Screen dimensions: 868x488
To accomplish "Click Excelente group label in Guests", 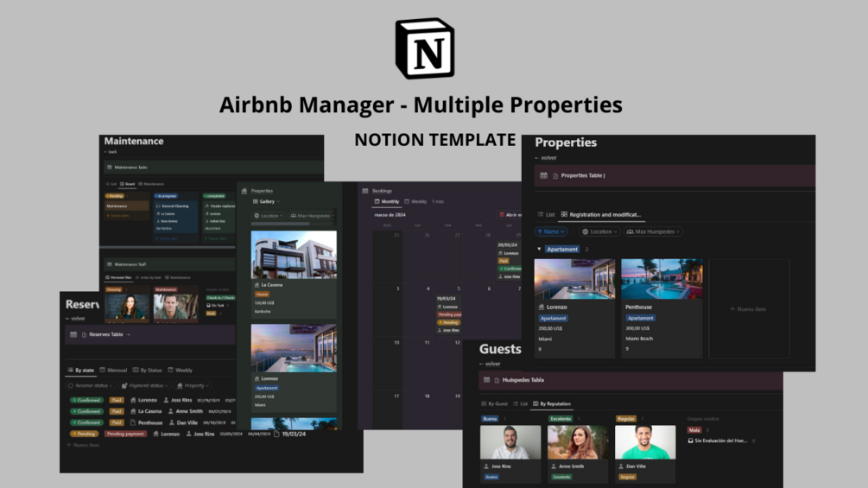I will (561, 419).
